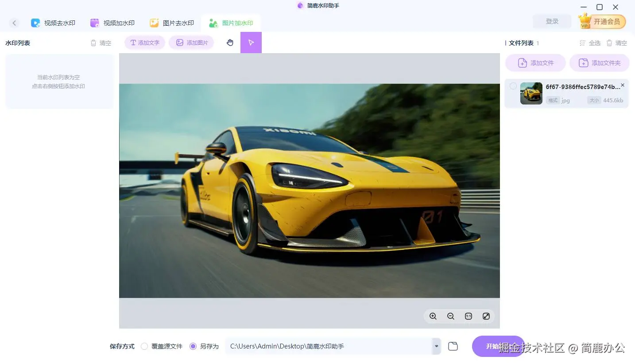Click the 登录 login button
This screenshot has width=635, height=364.
552,21
